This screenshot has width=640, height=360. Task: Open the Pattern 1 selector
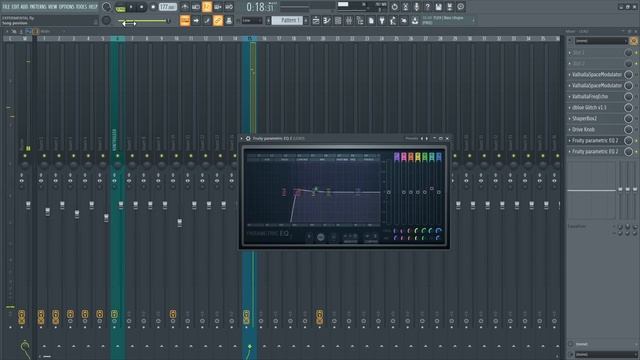(x=287, y=20)
